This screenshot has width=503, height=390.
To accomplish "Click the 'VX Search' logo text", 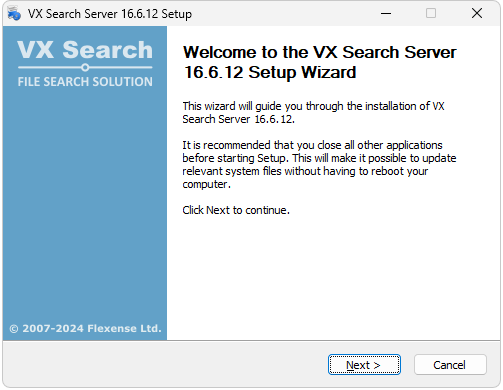I will pyautogui.click(x=85, y=50).
